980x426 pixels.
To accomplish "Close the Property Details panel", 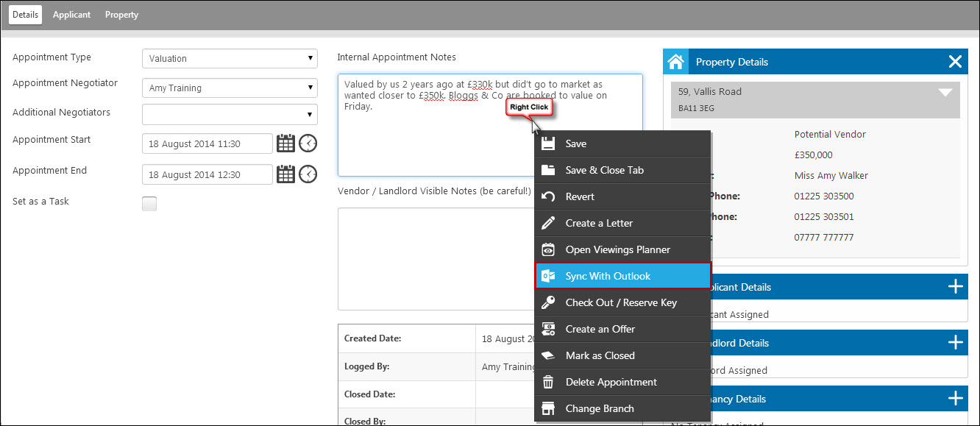I will pos(955,63).
